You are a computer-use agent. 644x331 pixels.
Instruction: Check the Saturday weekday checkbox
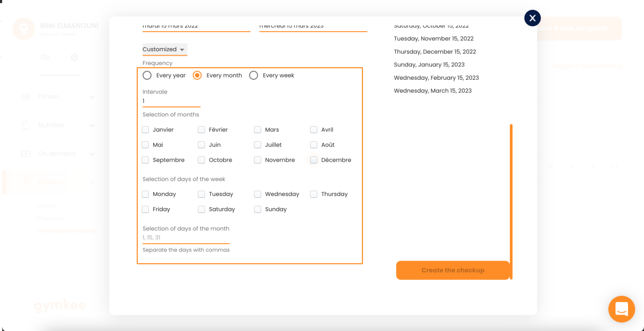[201, 209]
